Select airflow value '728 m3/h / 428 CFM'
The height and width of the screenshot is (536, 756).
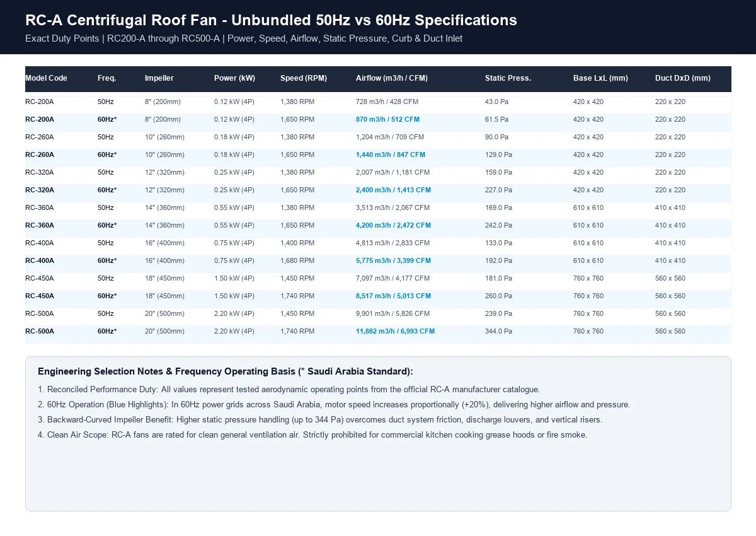(387, 102)
